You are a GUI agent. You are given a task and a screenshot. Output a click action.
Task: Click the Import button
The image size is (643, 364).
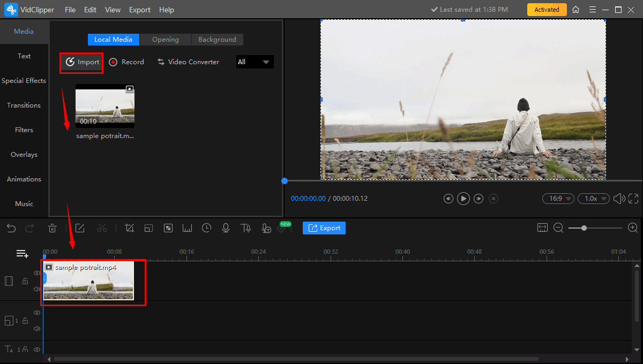(82, 62)
